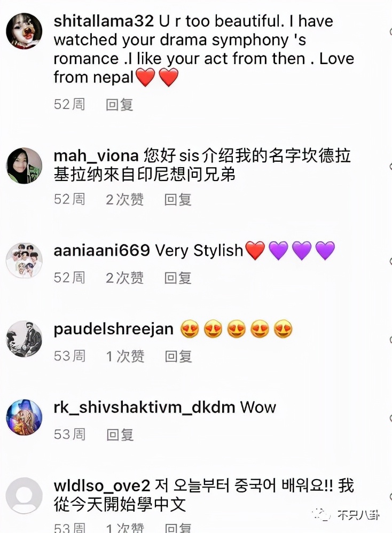Screen dimensions: 392x533
Task: Reply to mah_viona's comment
Action: coord(178,199)
